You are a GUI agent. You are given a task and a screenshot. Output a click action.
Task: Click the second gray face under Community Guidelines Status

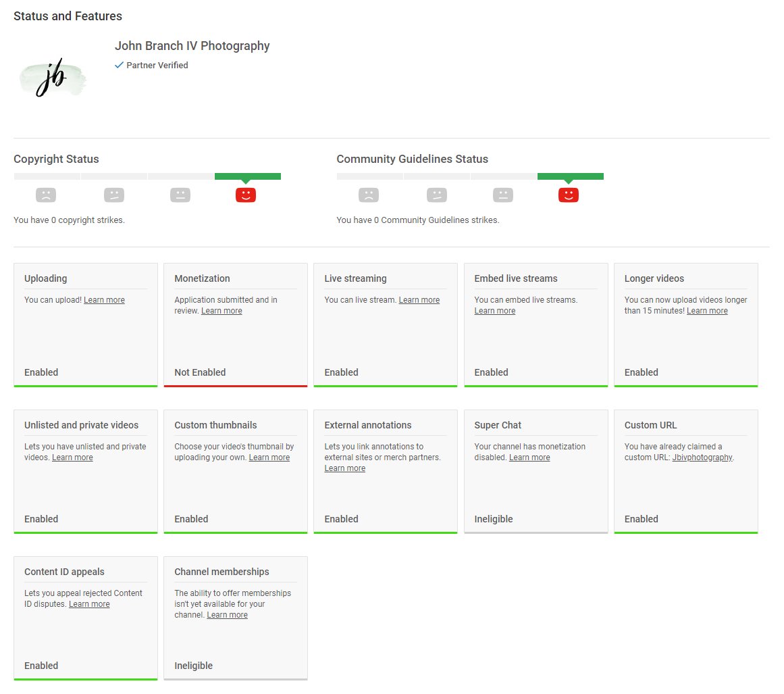click(436, 195)
